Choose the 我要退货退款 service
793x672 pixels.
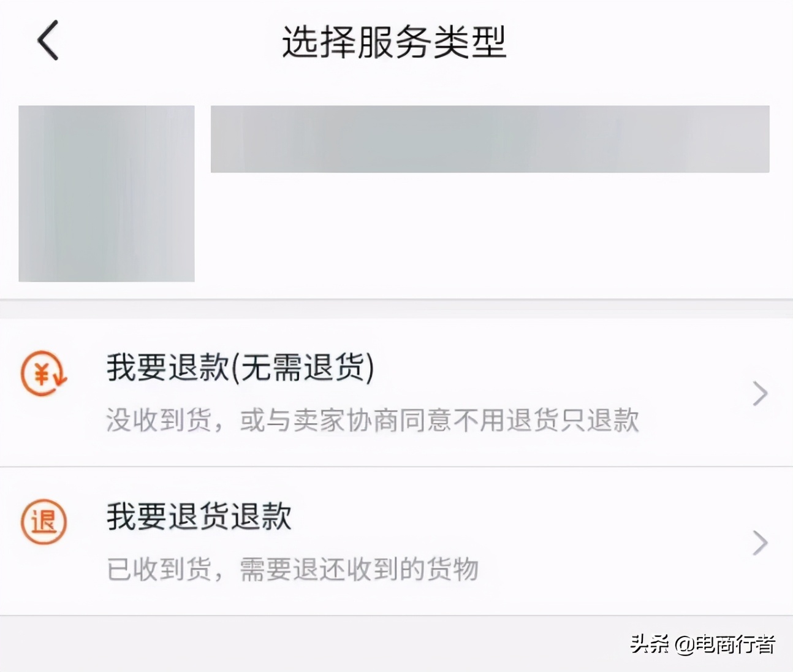199,517
